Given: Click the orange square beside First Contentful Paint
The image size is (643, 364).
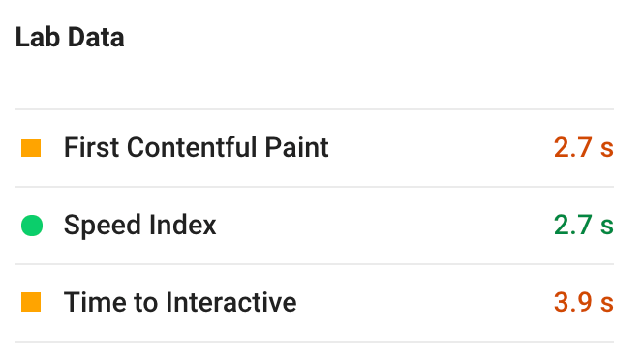Looking at the screenshot, I should click(x=31, y=148).
